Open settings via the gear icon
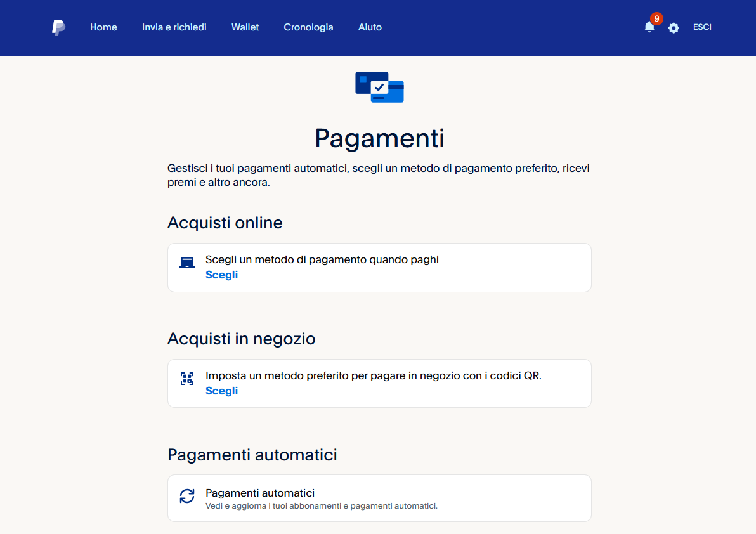This screenshot has width=756, height=534. (674, 28)
